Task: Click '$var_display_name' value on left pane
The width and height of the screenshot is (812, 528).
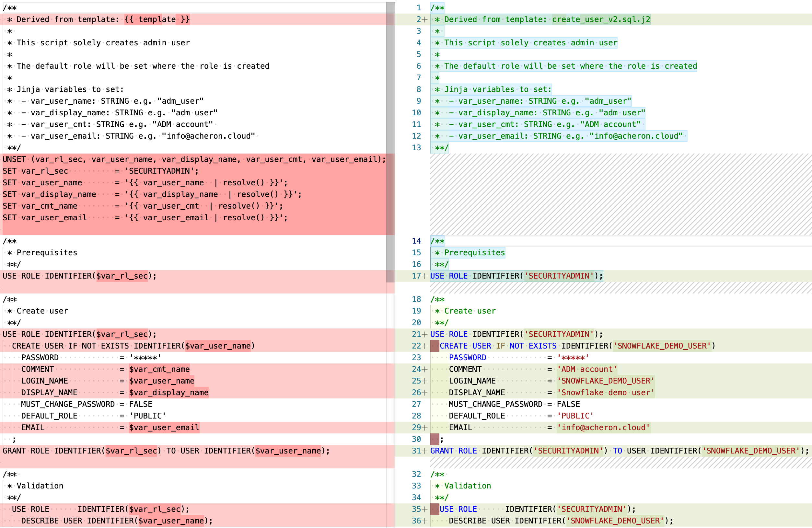Action: [x=168, y=393]
